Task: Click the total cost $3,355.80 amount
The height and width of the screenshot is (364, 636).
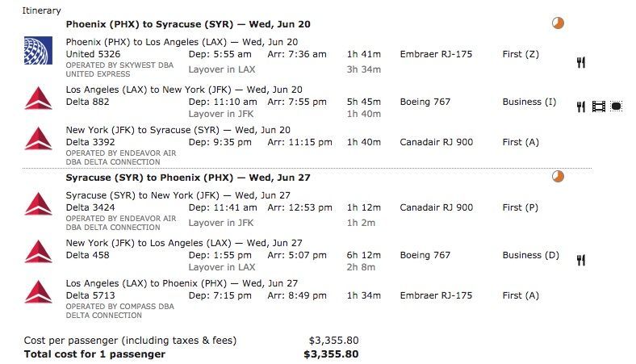Action: (331, 354)
